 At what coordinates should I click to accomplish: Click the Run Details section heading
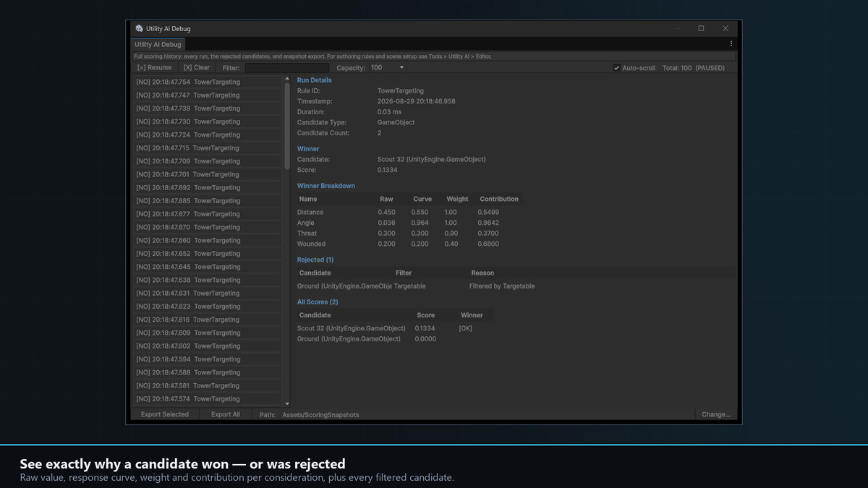pos(315,80)
